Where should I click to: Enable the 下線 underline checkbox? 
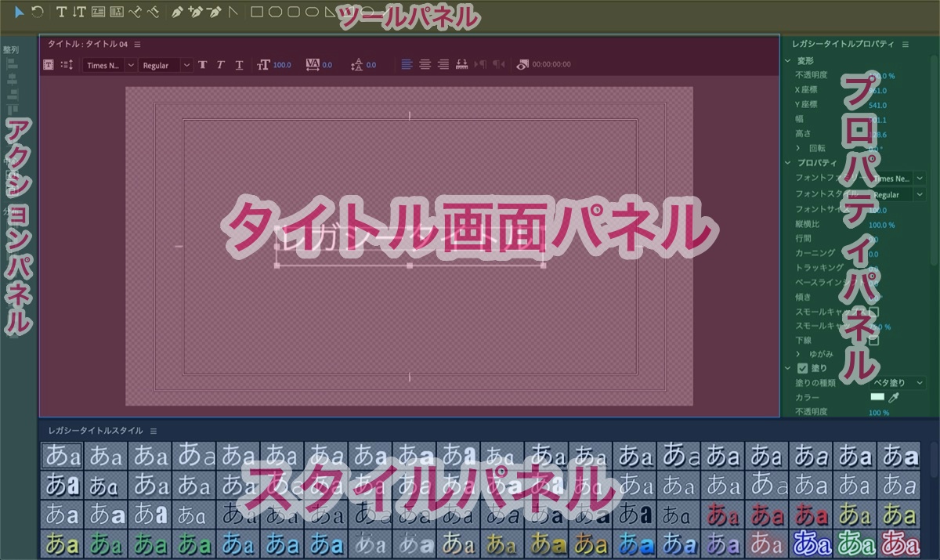tap(873, 341)
